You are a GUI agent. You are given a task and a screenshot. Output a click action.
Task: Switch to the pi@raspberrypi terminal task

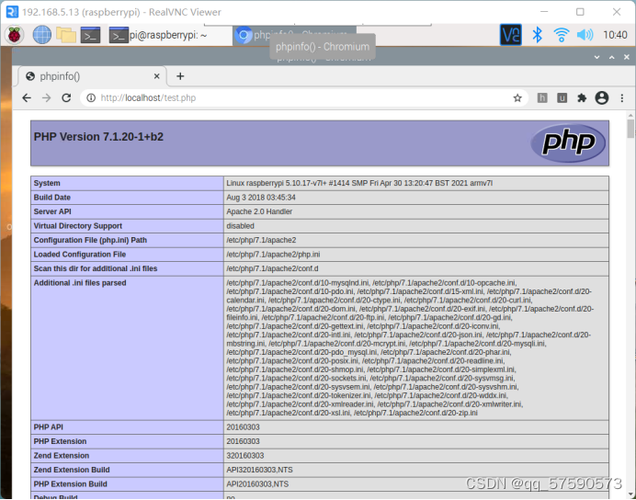tap(170, 35)
